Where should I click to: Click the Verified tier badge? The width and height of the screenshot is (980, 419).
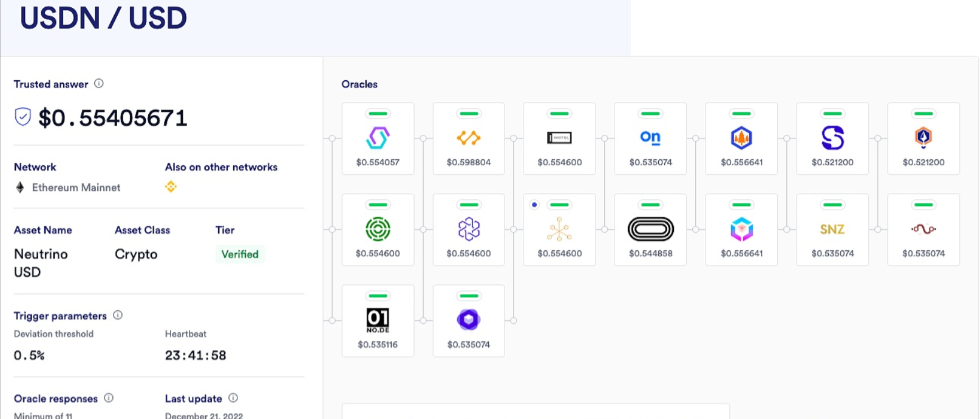240,254
